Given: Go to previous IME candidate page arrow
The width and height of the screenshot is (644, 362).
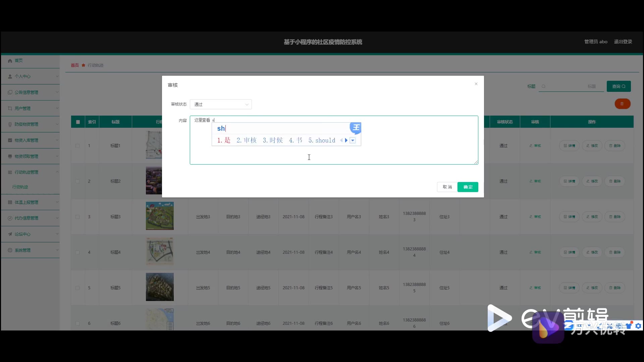Looking at the screenshot, I should click(341, 140).
